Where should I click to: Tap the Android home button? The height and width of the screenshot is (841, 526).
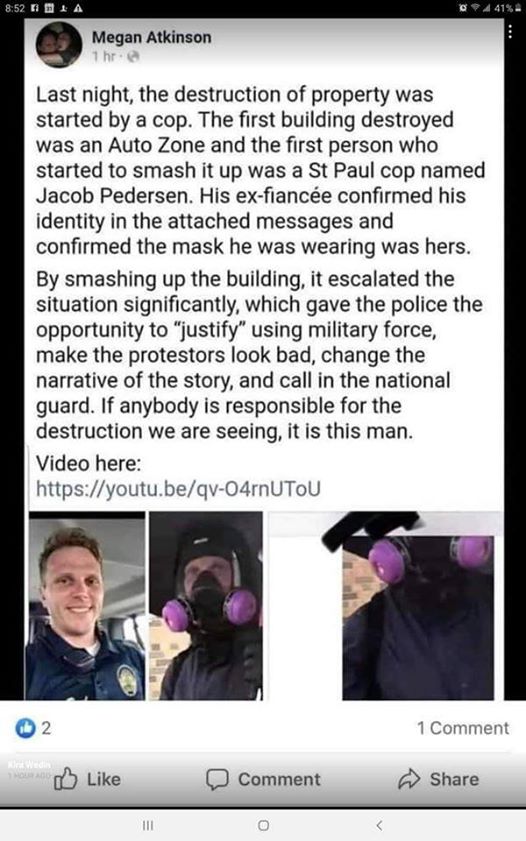point(263,825)
